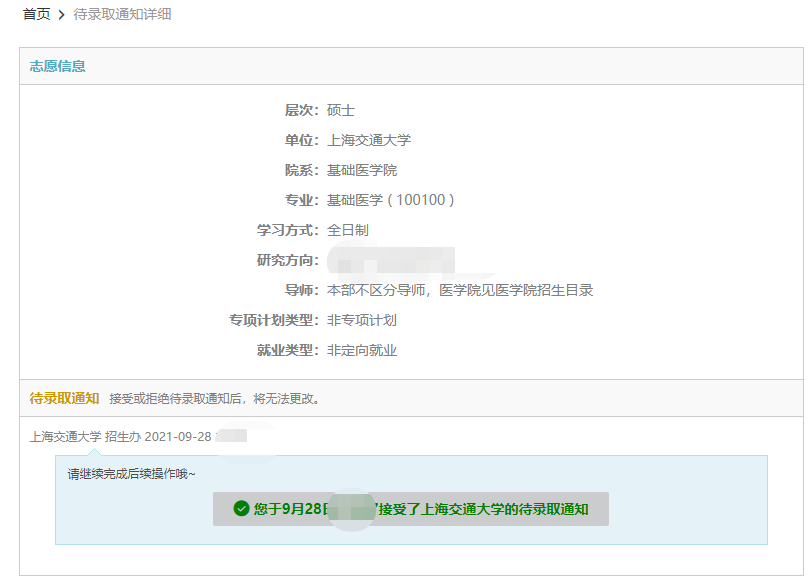Click the 研究方向 label
The width and height of the screenshot is (811, 587).
pos(288,260)
